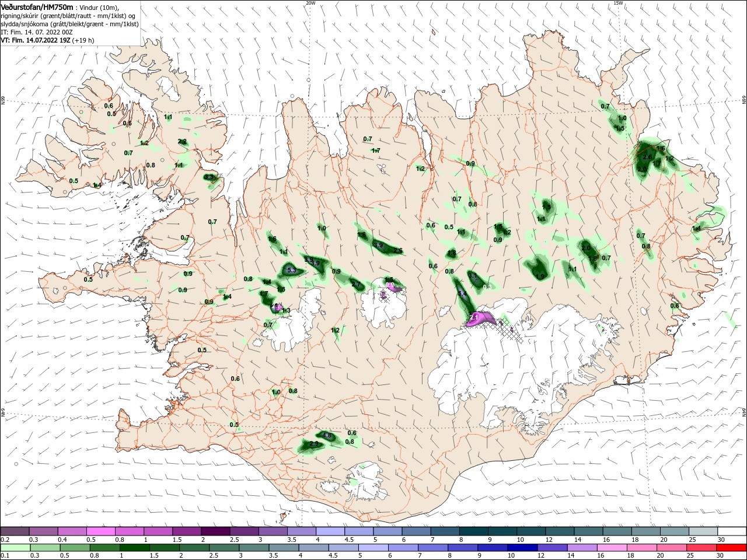
Task: Click the bright red 30 swatch in the lower legend row
Action: click(x=731, y=548)
